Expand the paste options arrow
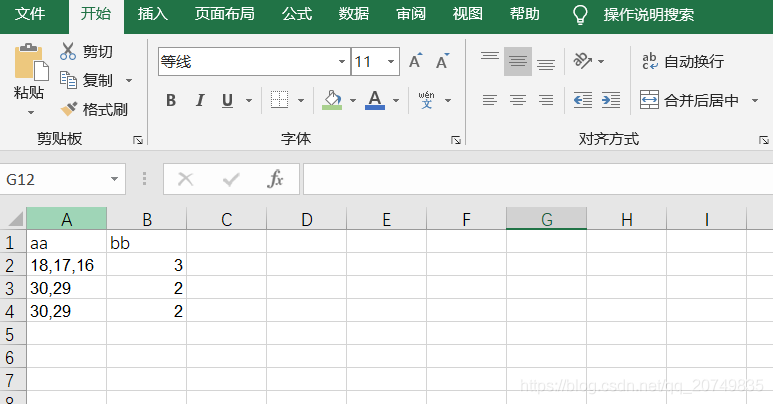This screenshot has width=773, height=404. tap(31, 112)
